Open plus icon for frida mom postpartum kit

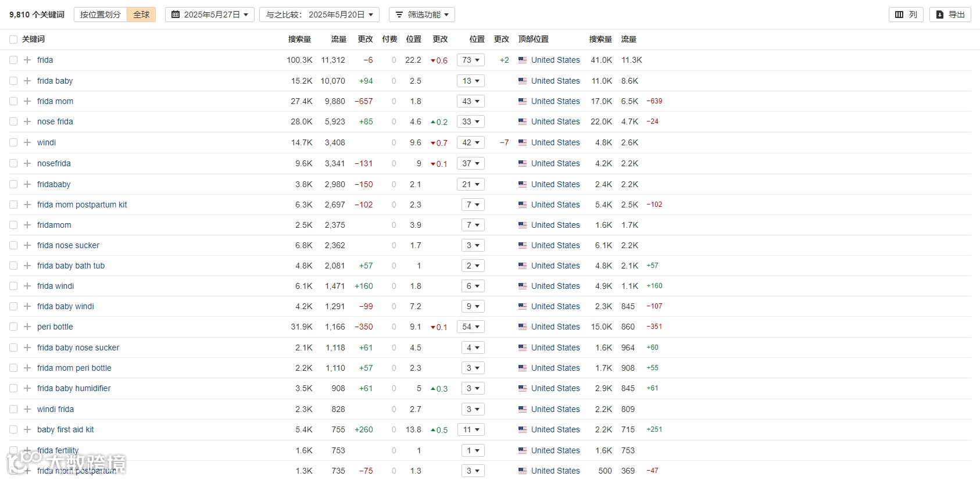point(27,205)
